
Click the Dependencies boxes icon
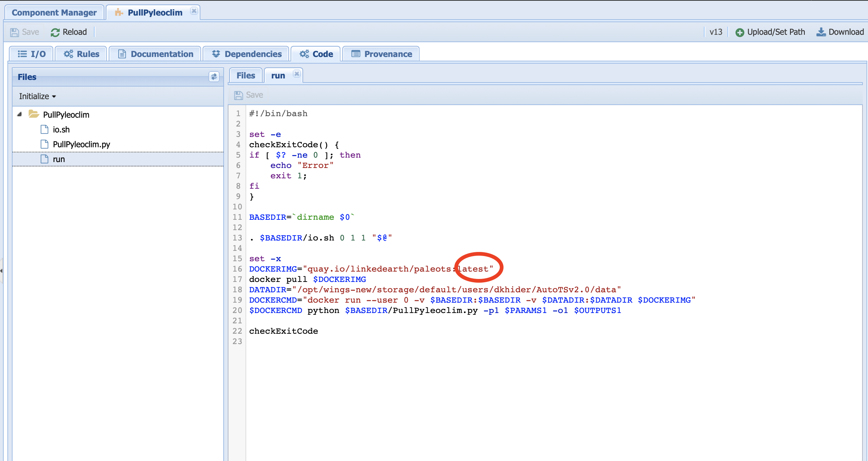point(216,54)
